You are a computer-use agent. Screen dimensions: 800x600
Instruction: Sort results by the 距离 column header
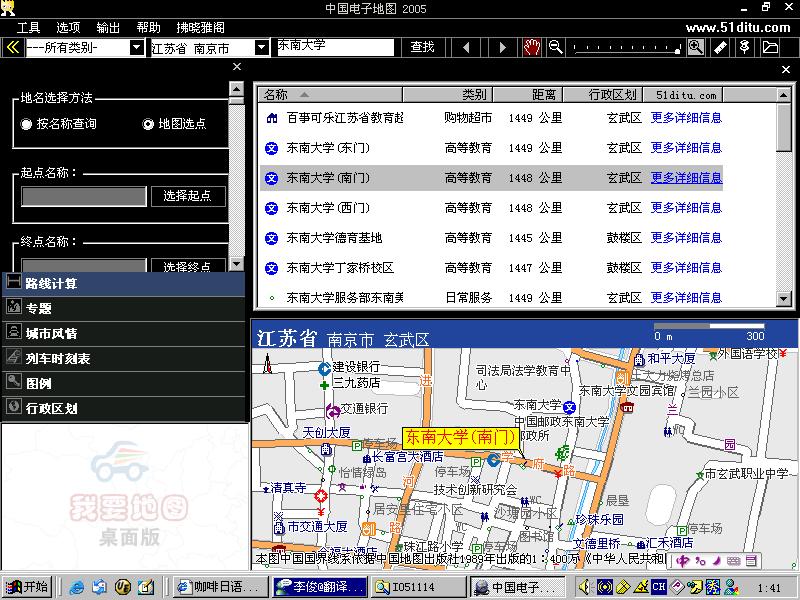point(528,95)
